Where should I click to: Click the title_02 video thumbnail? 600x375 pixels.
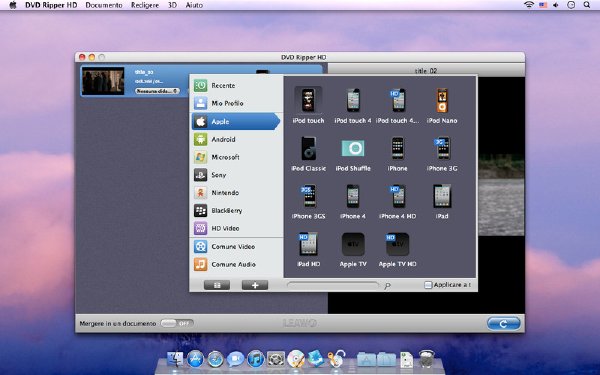103,81
